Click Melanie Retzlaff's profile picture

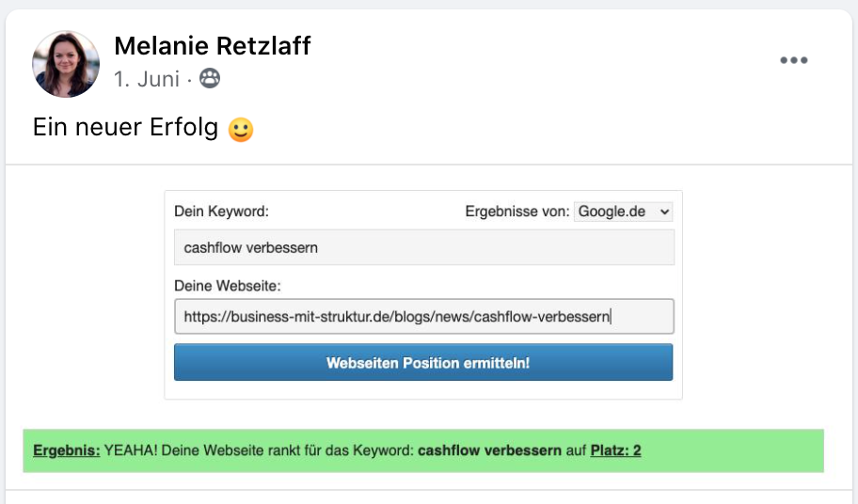coord(66,64)
